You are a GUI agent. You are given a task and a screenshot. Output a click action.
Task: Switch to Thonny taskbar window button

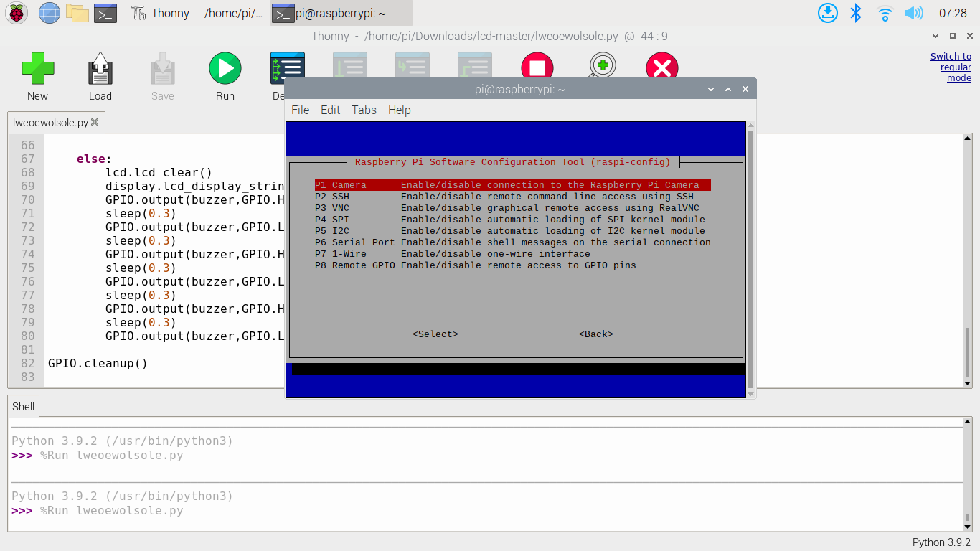tap(197, 13)
